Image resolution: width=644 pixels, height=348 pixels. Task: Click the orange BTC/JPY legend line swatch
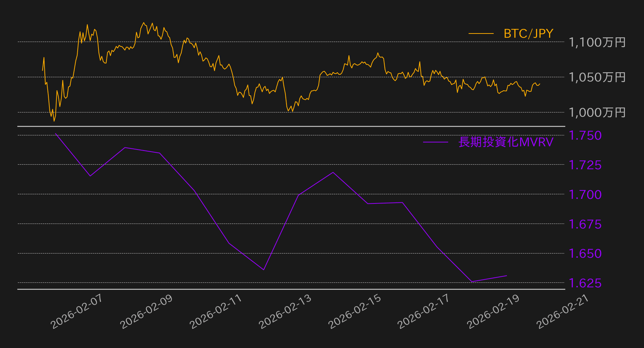click(x=481, y=33)
